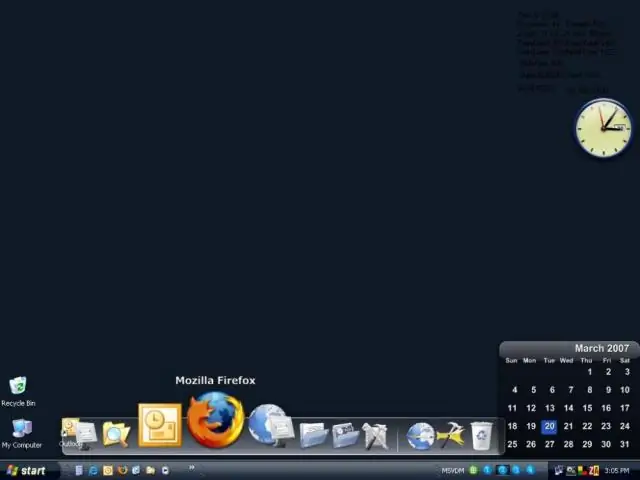Image resolution: width=640 pixels, height=480 pixels.
Task: Click the analog clock desktop widget
Action: [x=602, y=128]
